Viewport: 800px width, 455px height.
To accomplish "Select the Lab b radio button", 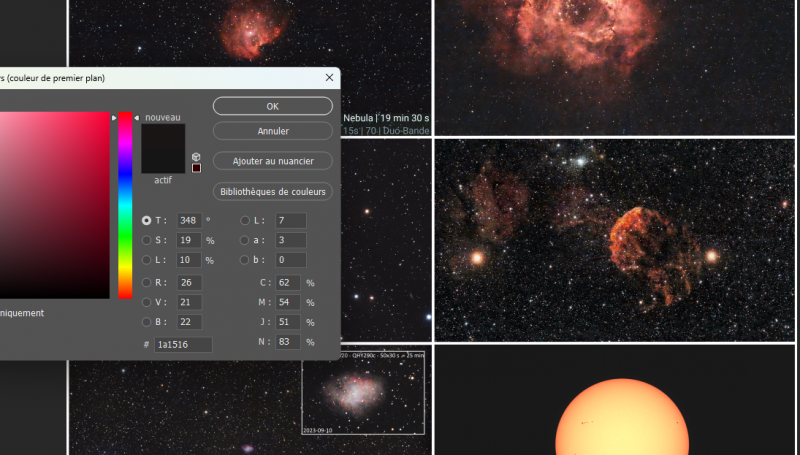I will (x=245, y=260).
